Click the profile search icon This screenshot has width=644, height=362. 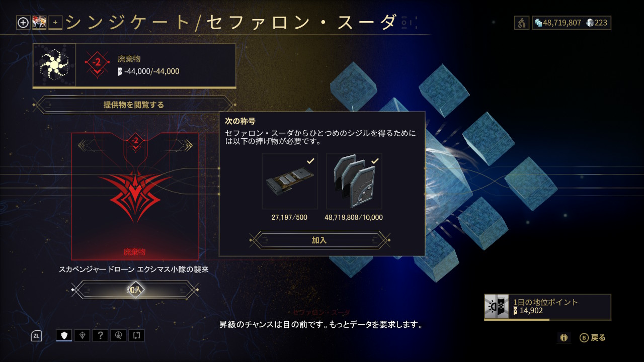tap(118, 335)
